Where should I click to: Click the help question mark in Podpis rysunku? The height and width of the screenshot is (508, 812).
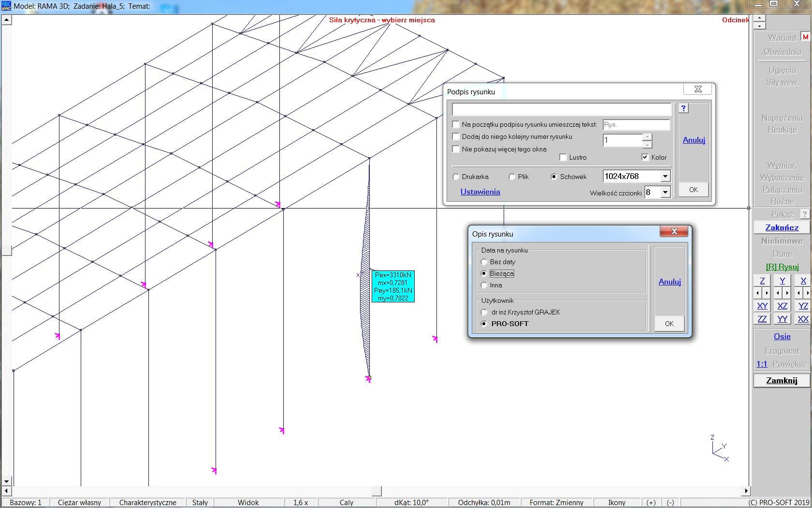coord(683,108)
